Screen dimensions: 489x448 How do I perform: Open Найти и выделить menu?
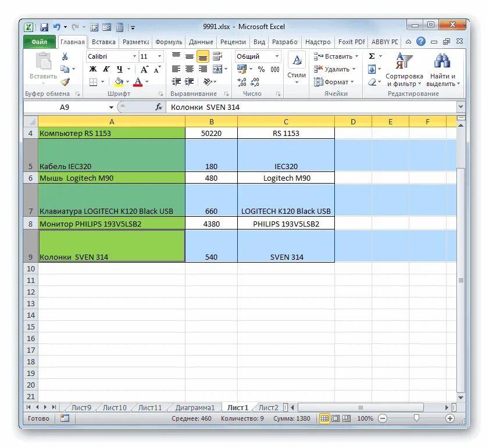pos(442,70)
